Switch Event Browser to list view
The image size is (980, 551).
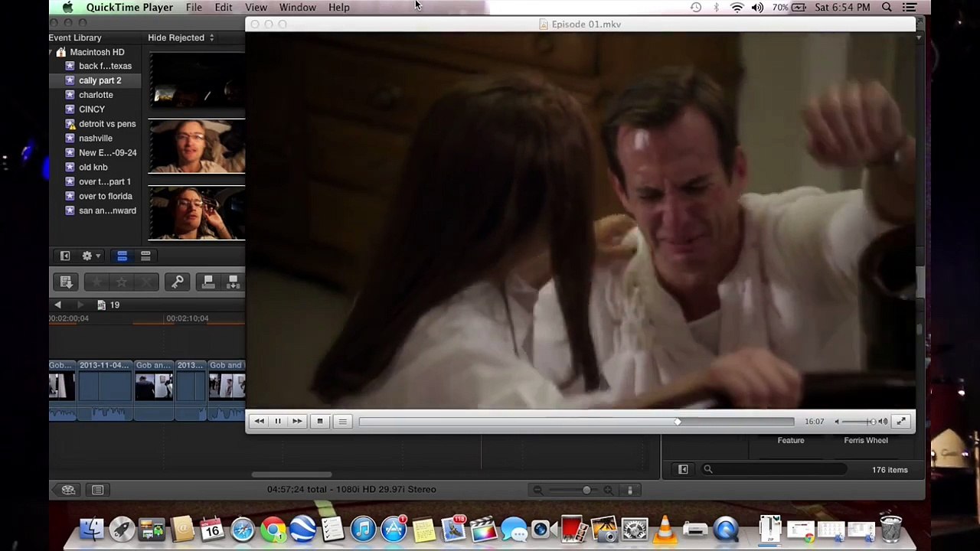click(x=145, y=256)
